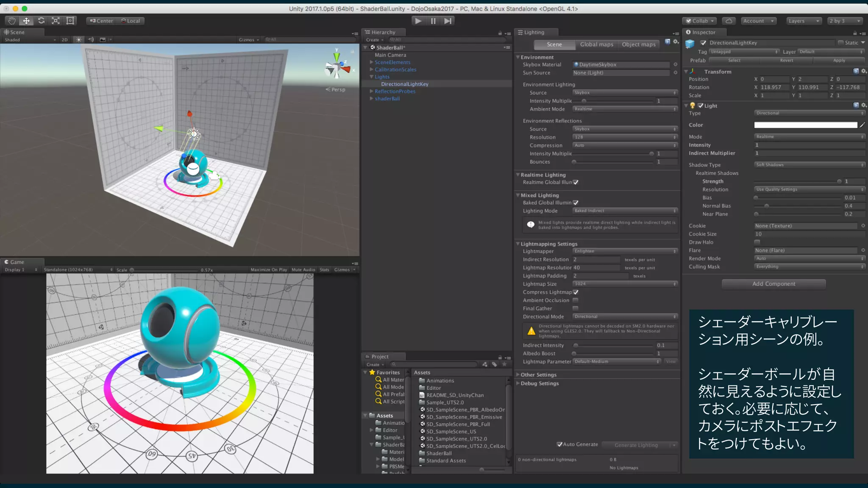Screen dimensions: 868x488
Task: Open the Layers dropdown
Action: 804,21
